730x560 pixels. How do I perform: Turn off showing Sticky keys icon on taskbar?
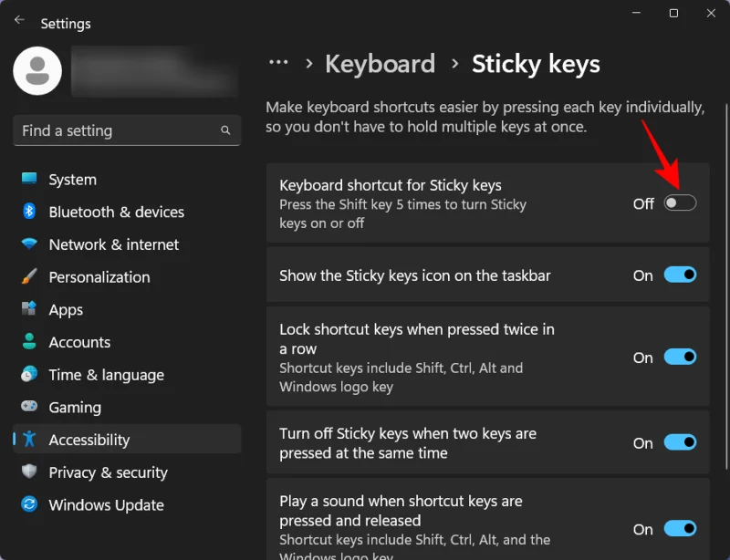681,275
